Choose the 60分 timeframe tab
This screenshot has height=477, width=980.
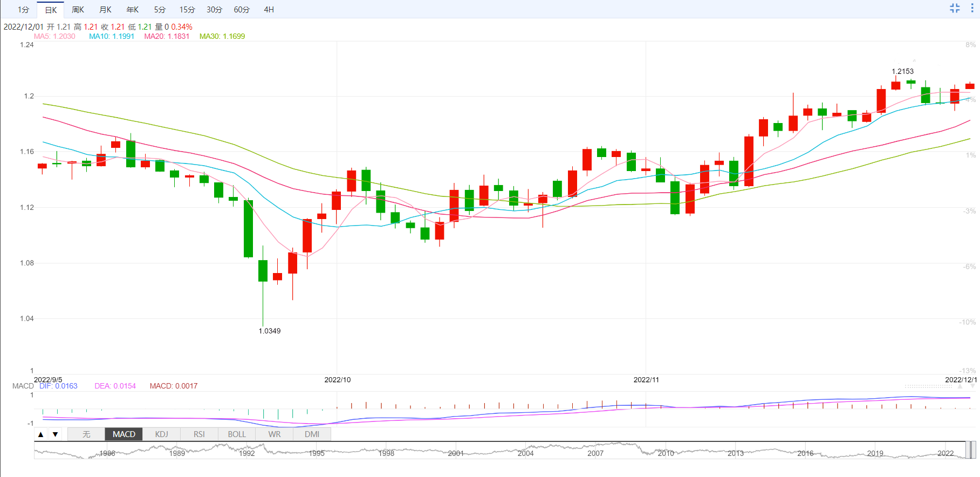pos(242,10)
